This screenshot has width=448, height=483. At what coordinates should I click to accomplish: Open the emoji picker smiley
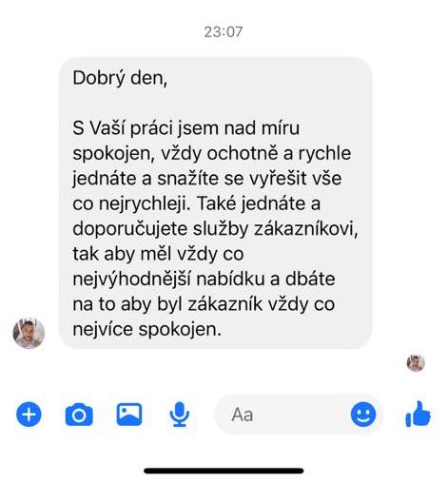click(x=363, y=415)
